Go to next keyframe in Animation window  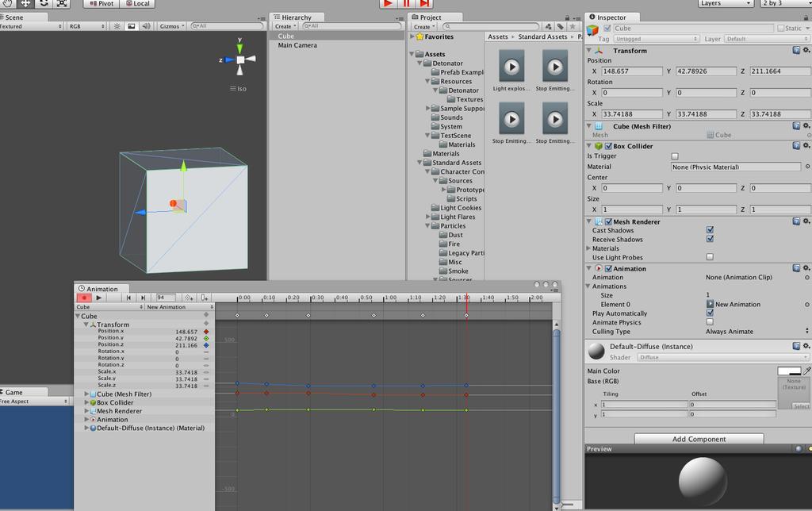tap(143, 298)
